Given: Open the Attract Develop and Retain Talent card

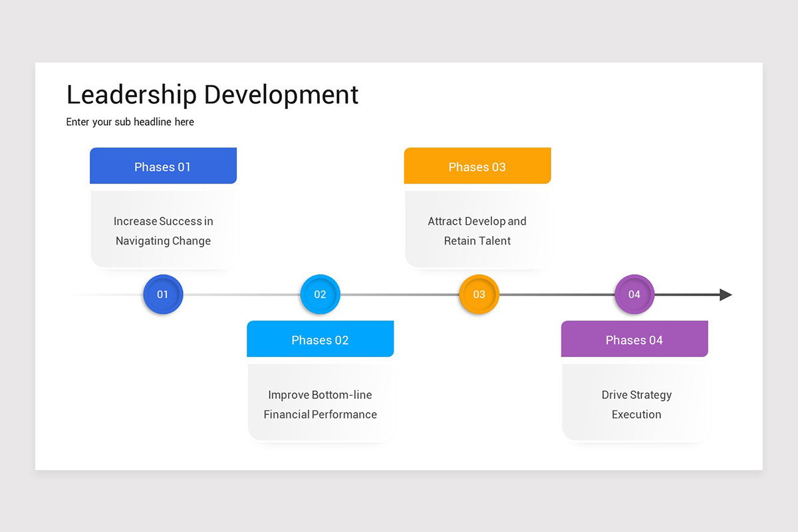Looking at the screenshot, I should pyautogui.click(x=477, y=231).
